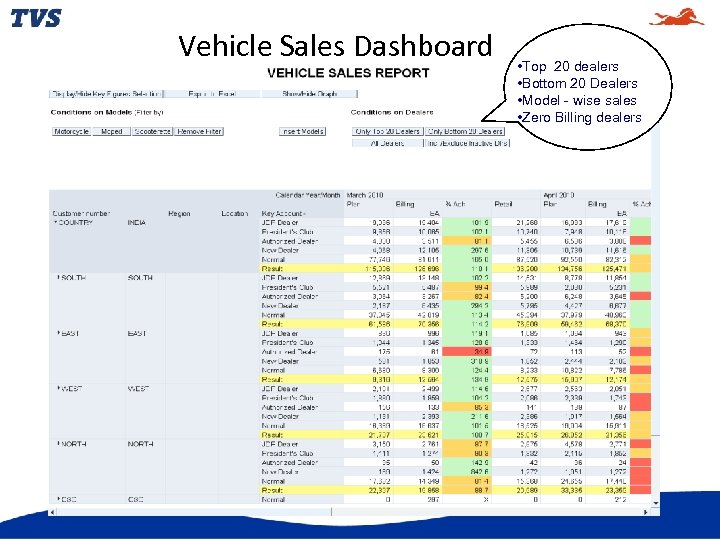Click the Customer number column header

[81, 214]
